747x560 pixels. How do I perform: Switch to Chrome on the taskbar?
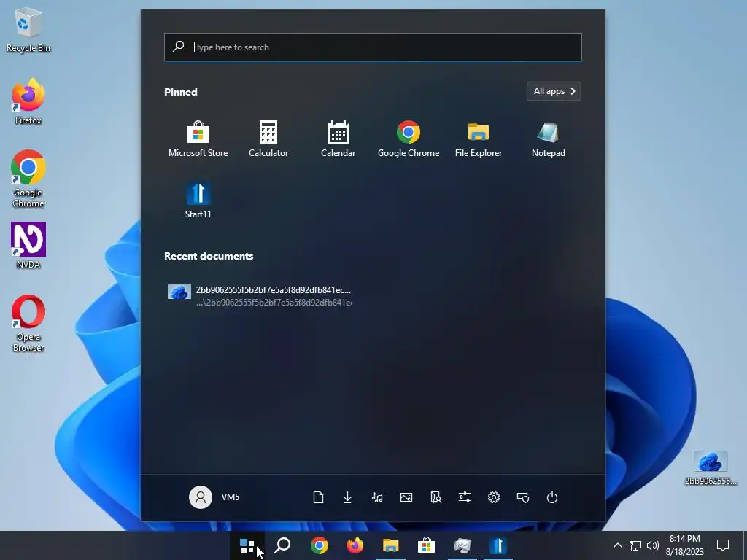coord(320,545)
